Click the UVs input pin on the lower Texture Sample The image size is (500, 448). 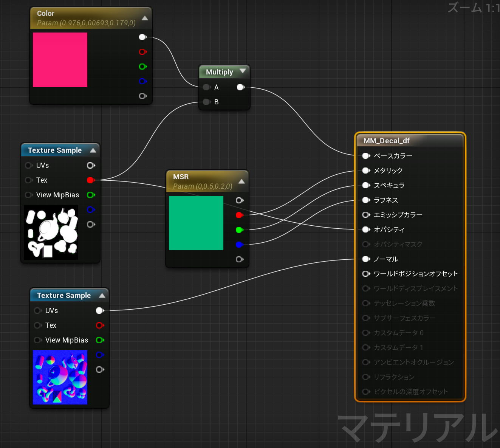[x=38, y=310]
